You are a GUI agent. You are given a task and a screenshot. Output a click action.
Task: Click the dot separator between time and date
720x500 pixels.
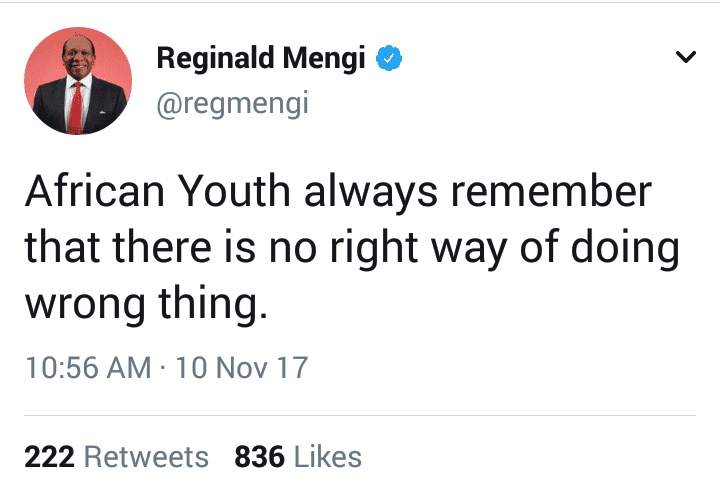(163, 368)
